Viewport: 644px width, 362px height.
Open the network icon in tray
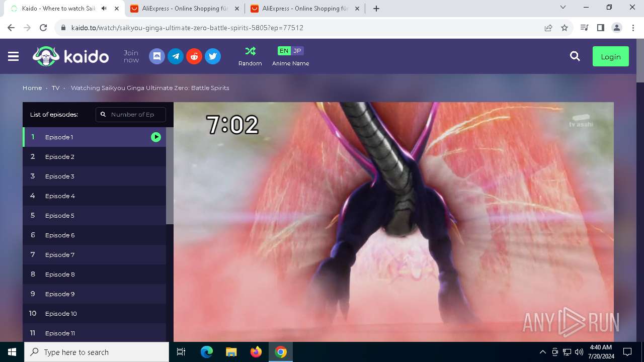(x=567, y=352)
